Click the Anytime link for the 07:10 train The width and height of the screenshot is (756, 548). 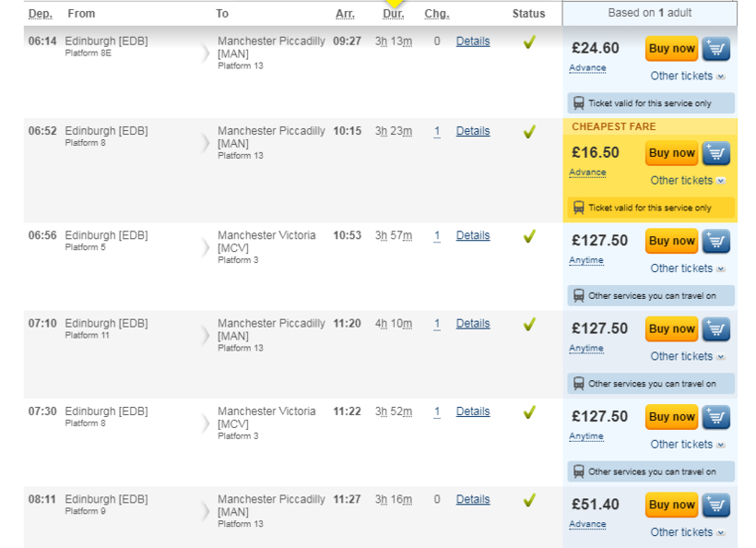click(x=586, y=349)
